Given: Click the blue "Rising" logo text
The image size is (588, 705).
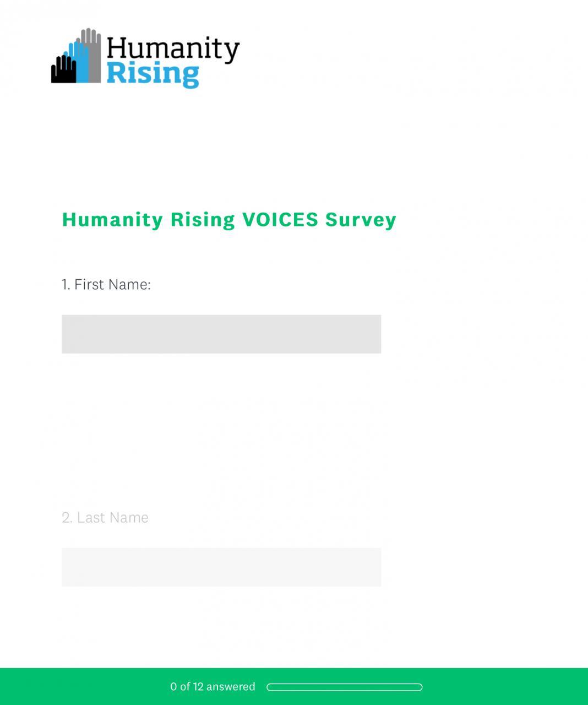Looking at the screenshot, I should (x=153, y=75).
